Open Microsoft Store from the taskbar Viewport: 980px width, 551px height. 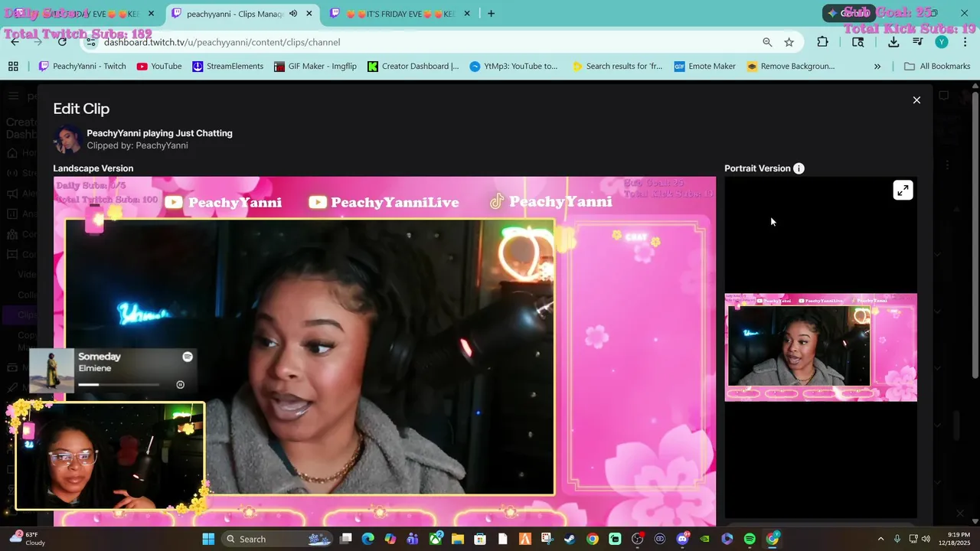[480, 539]
